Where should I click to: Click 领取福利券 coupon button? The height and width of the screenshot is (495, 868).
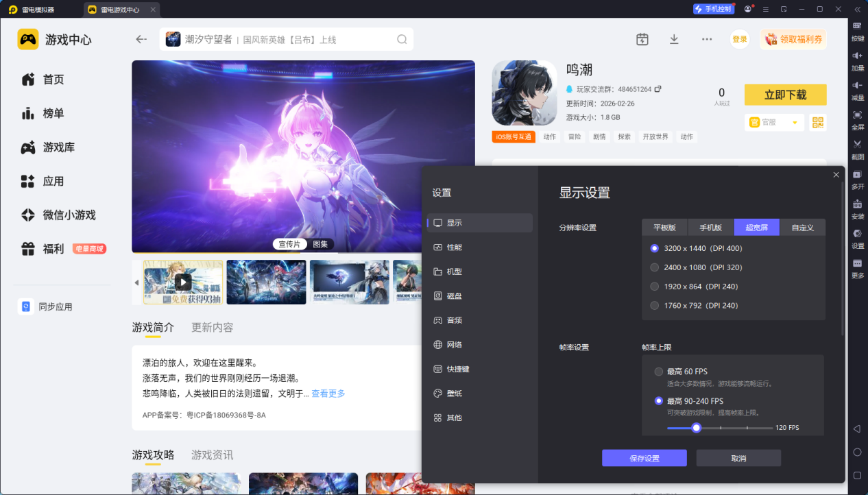pyautogui.click(x=793, y=40)
